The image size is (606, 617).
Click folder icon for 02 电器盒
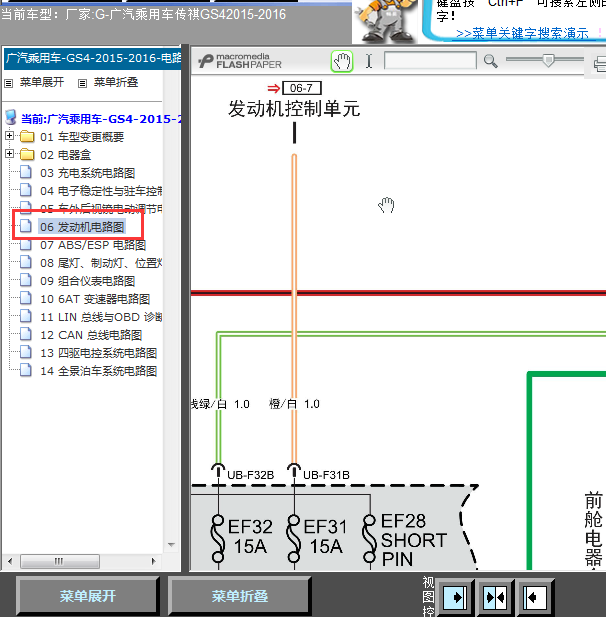tap(27, 154)
